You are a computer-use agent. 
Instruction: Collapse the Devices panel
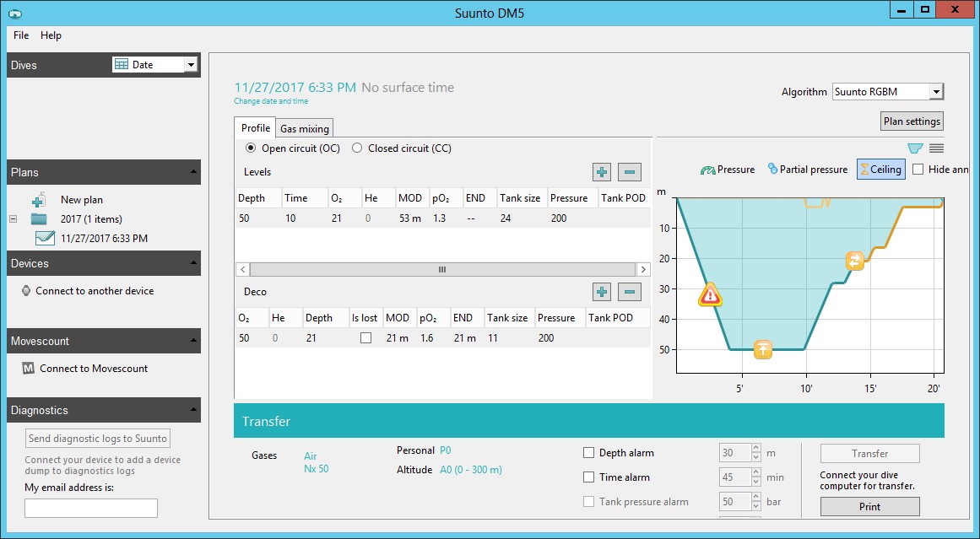point(193,263)
